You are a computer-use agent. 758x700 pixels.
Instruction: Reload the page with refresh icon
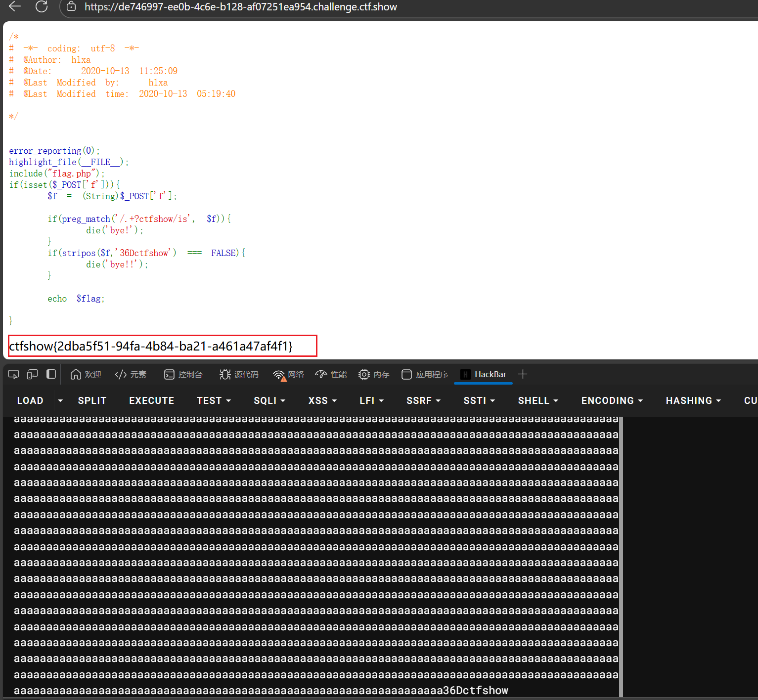[42, 6]
